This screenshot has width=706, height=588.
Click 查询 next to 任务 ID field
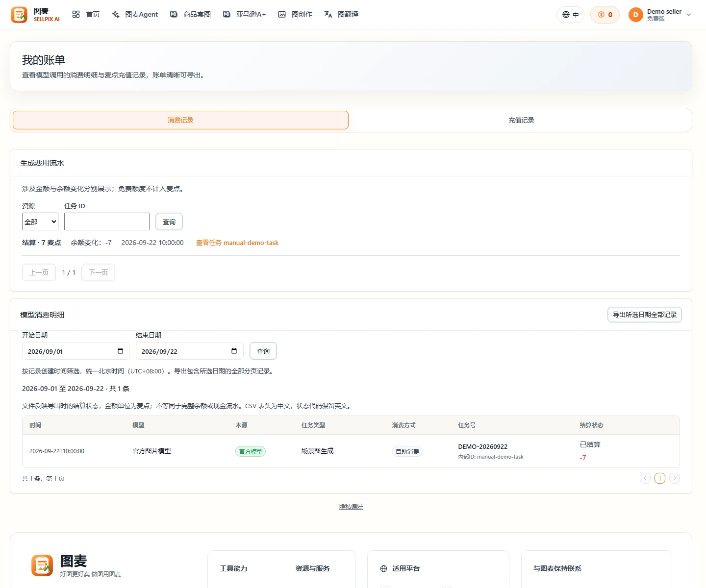coord(169,222)
